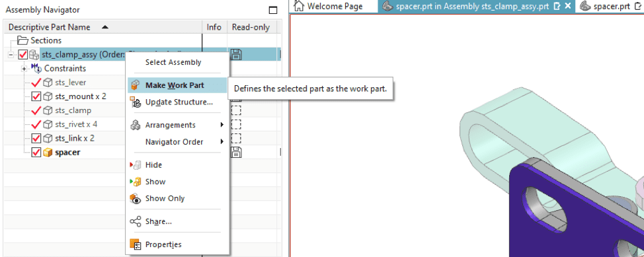Switch to the Welcome Page tab

click(333, 6)
